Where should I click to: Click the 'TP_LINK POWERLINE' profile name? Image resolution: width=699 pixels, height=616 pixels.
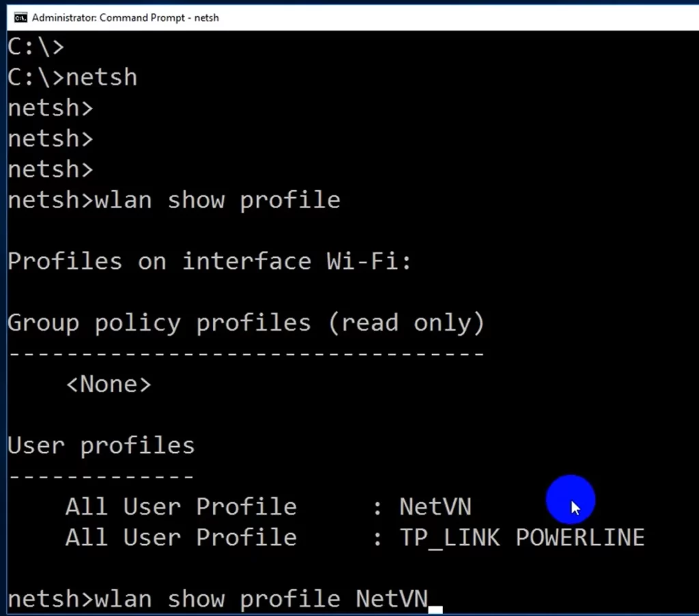[522, 538]
